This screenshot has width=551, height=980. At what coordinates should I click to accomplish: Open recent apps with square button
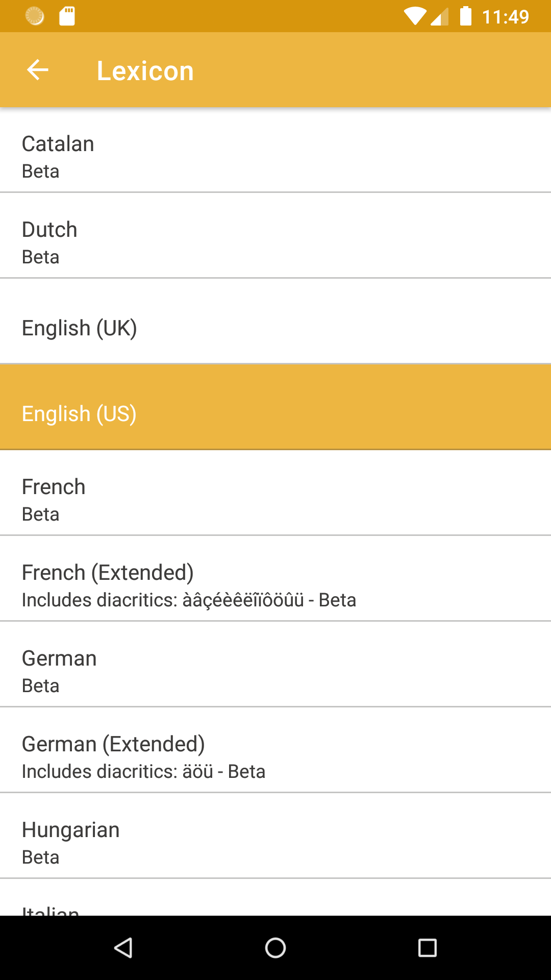[427, 948]
